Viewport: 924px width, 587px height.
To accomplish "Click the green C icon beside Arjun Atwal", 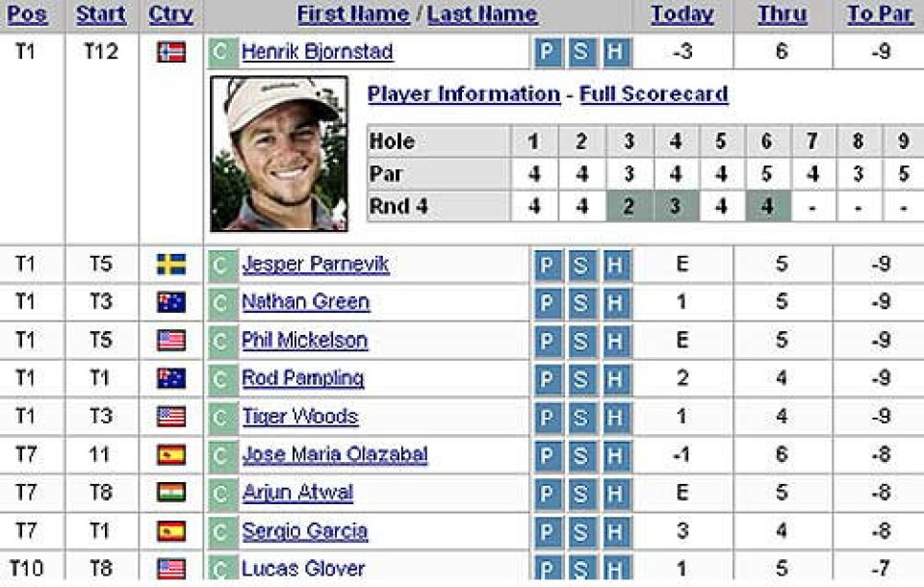I will click(x=222, y=494).
